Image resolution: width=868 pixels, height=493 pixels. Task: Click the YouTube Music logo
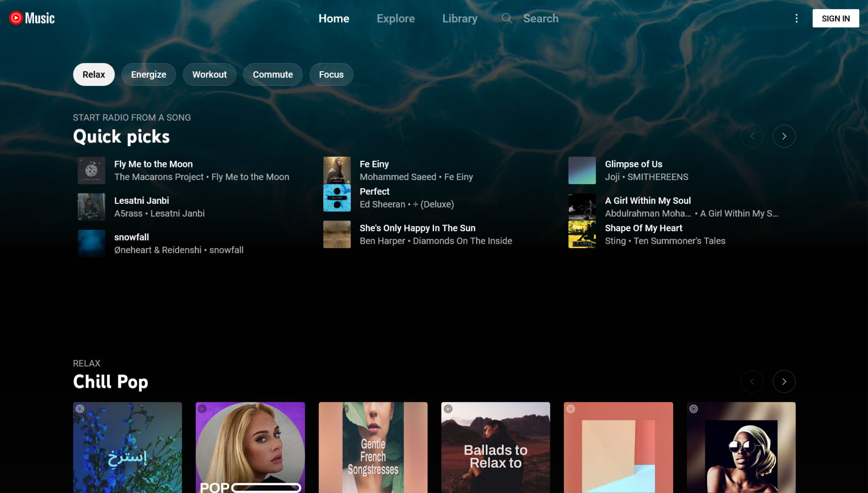(32, 18)
